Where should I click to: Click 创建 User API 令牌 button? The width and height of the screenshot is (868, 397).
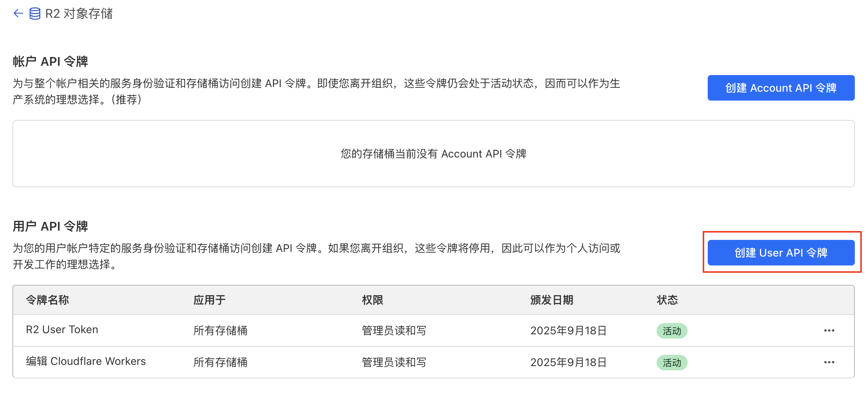pos(781,253)
